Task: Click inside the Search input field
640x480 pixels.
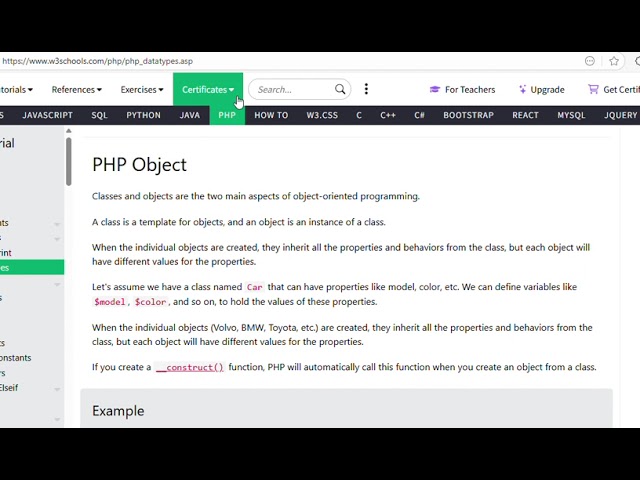Action: click(294, 89)
